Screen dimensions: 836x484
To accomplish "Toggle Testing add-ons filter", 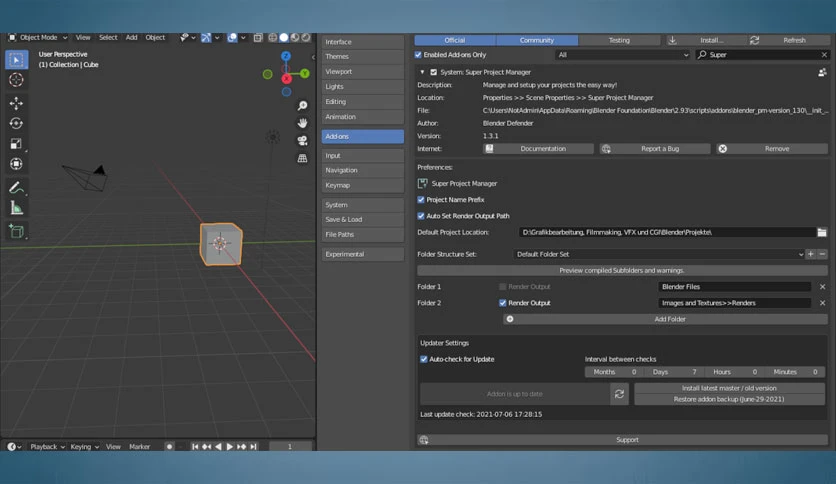I will [619, 41].
